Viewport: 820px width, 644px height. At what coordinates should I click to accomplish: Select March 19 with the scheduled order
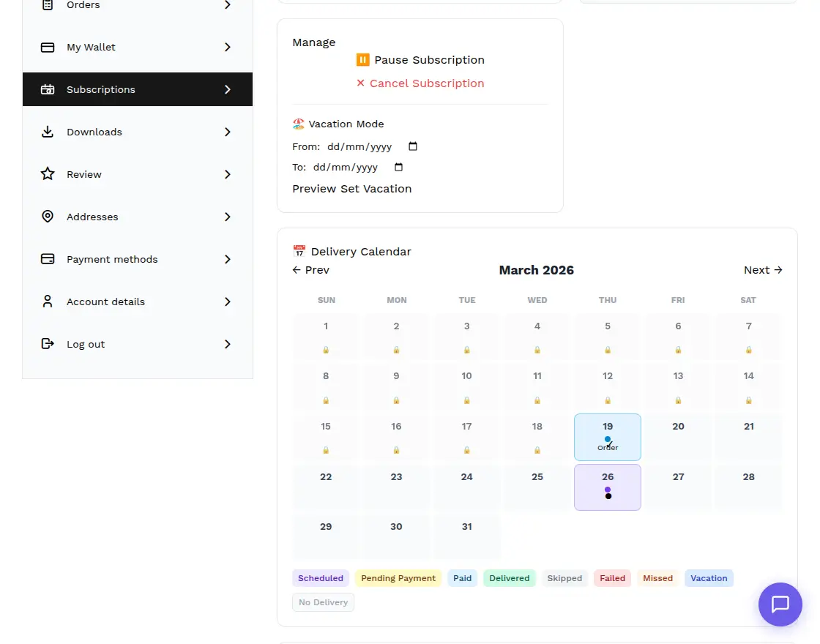pos(608,435)
